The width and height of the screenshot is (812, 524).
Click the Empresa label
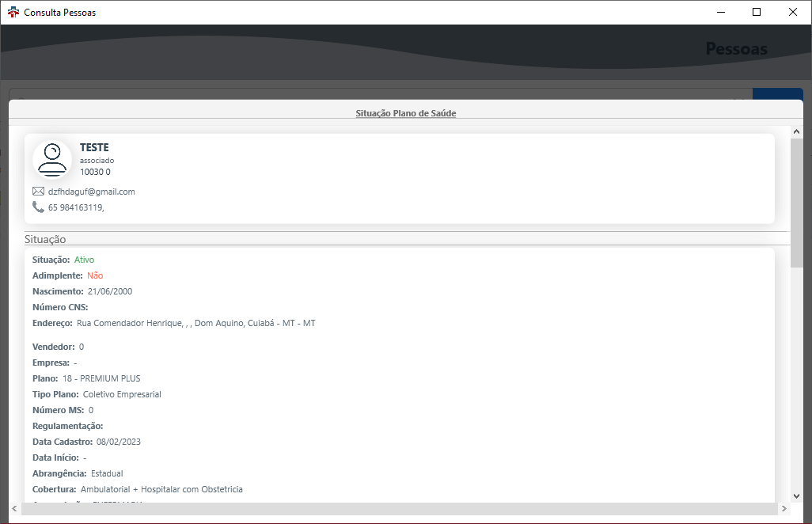[51, 363]
